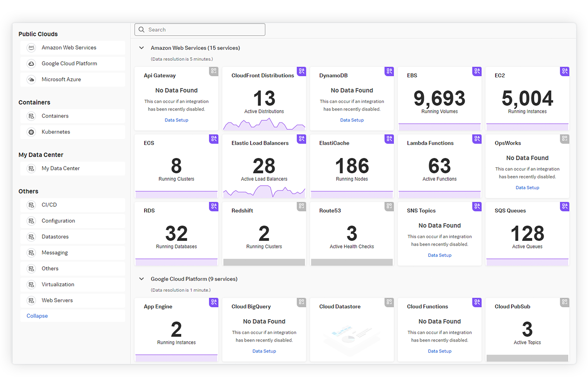Click the Amazon Web Services sidebar icon
Viewport: 588px width, 387px height.
(x=31, y=48)
